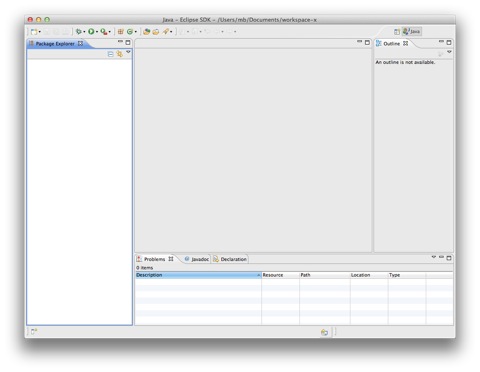
Task: Click the Open Type toolbar icon
Action: tap(146, 32)
